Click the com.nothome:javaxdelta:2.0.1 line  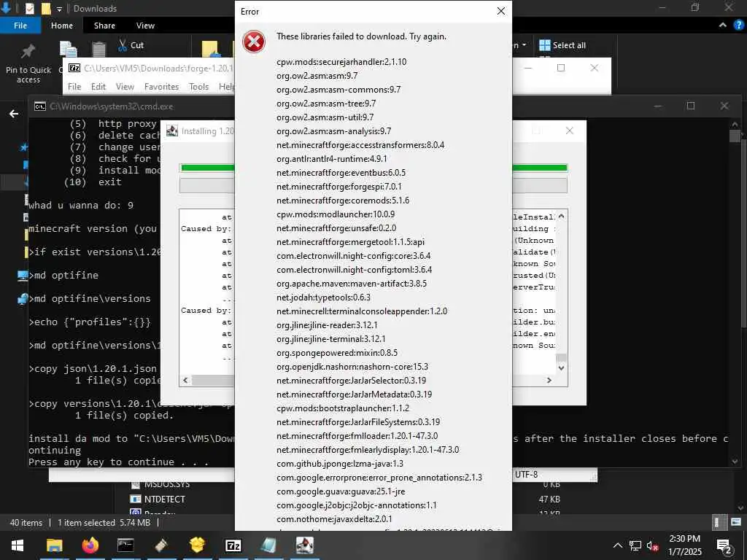(x=334, y=519)
